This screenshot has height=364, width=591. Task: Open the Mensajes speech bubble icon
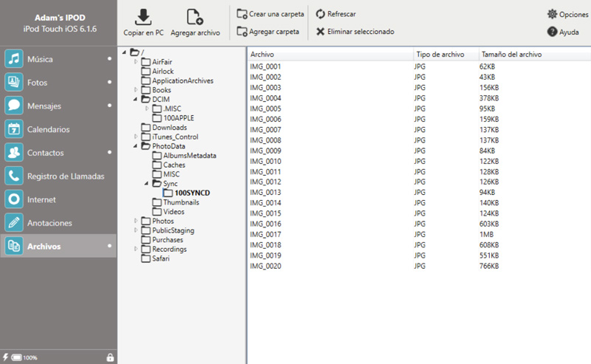coord(14,106)
